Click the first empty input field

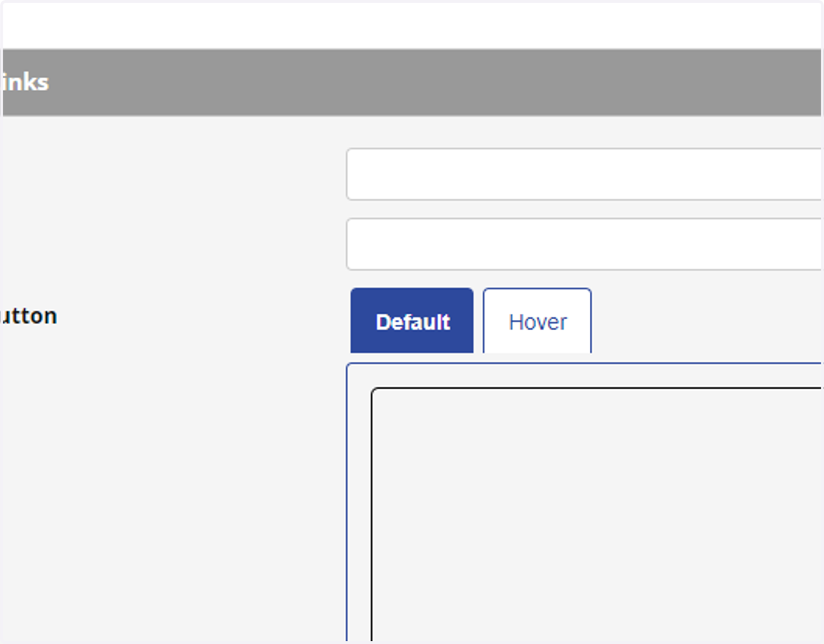584,174
